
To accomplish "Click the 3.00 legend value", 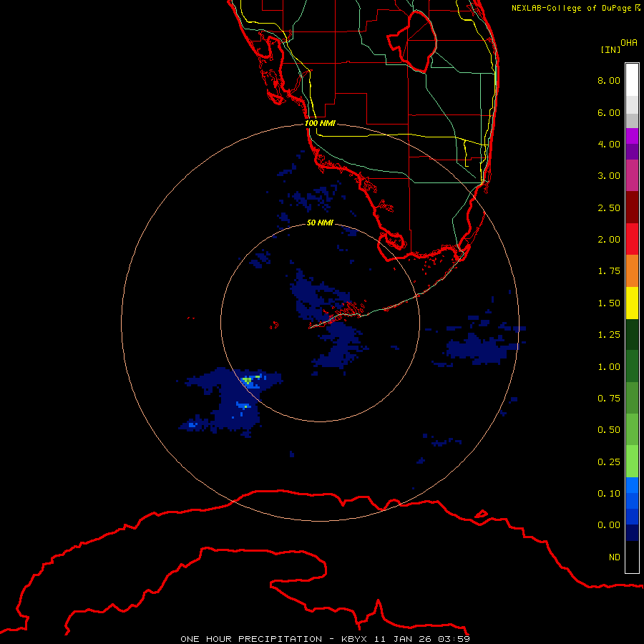I will coord(609,176).
